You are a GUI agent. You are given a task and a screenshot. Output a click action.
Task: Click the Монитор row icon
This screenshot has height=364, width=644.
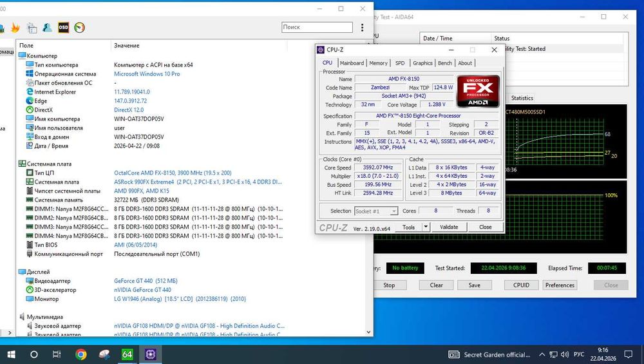pos(30,299)
